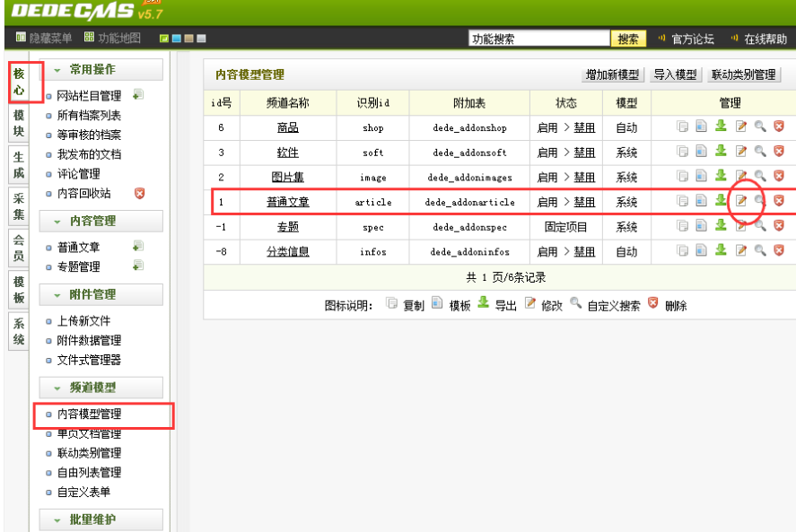Switch to the 模块 side tab
The image size is (796, 532).
point(19,123)
